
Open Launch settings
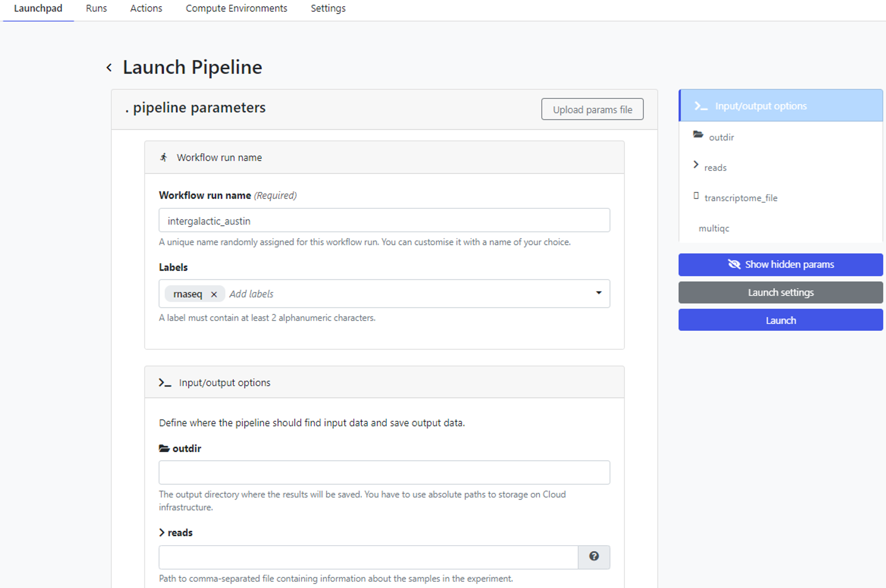780,292
